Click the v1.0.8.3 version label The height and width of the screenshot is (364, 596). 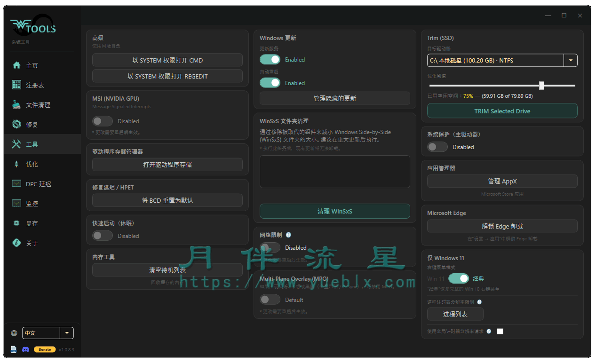click(x=67, y=350)
